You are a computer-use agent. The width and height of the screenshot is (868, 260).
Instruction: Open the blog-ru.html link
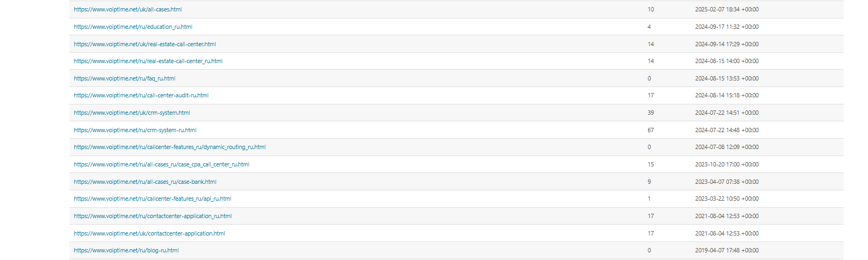pos(126,250)
